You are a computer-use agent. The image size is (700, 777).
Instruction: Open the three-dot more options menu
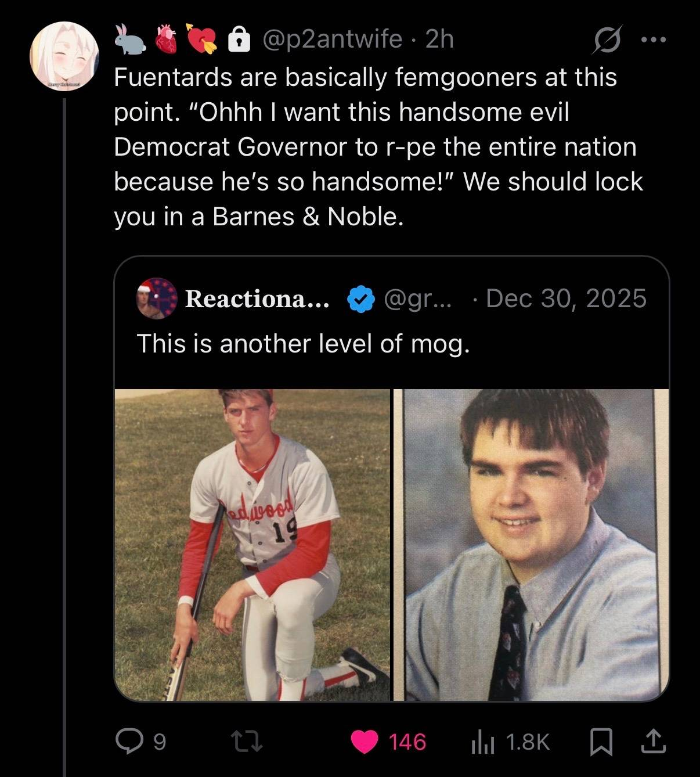pos(655,40)
